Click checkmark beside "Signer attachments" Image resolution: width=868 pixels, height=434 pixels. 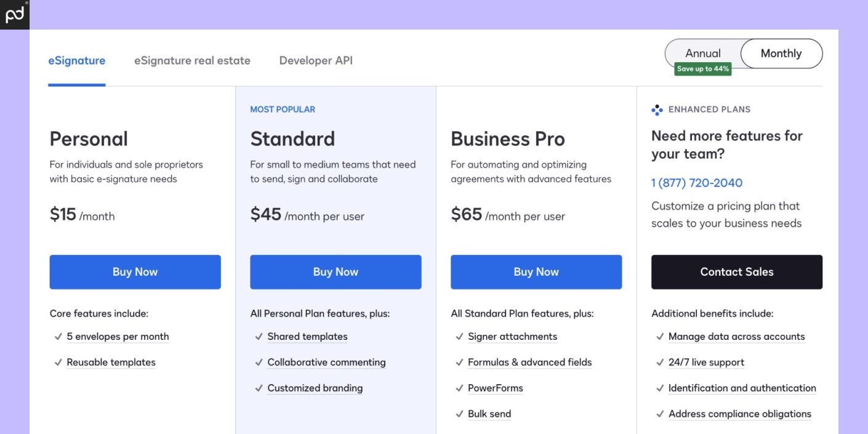[459, 336]
